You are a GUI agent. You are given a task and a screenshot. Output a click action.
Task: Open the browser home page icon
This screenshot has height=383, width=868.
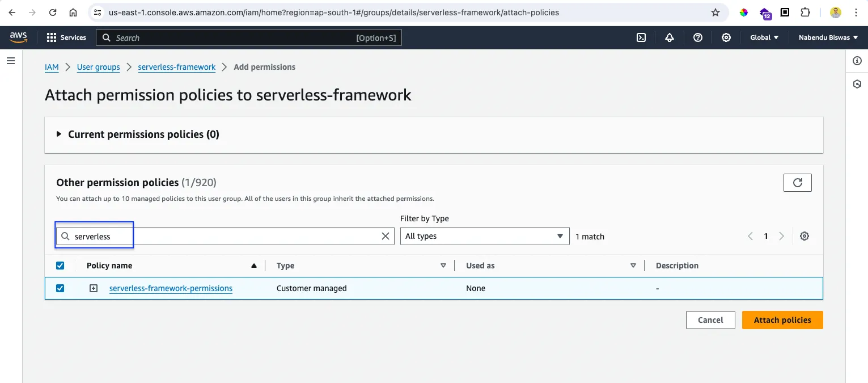[73, 12]
